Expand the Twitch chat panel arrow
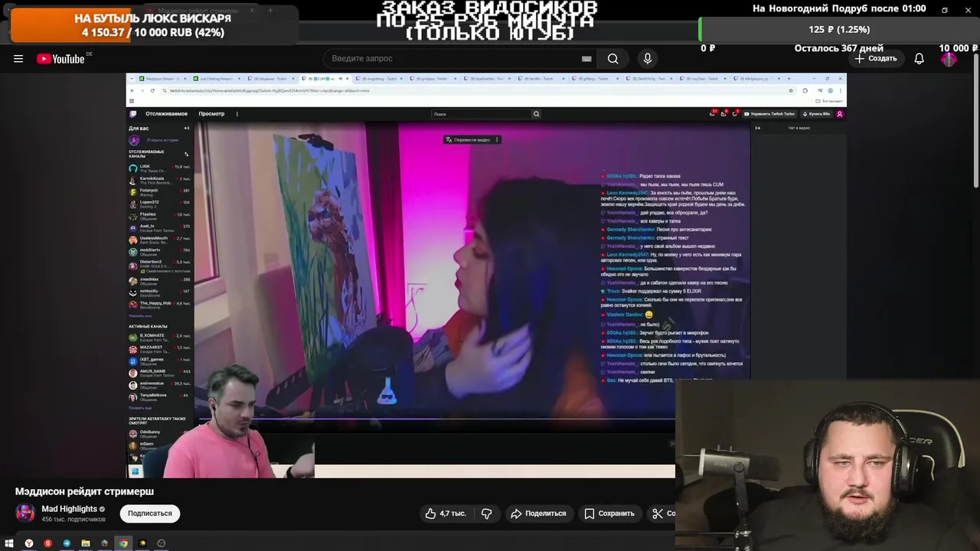980x551 pixels. pyautogui.click(x=758, y=128)
